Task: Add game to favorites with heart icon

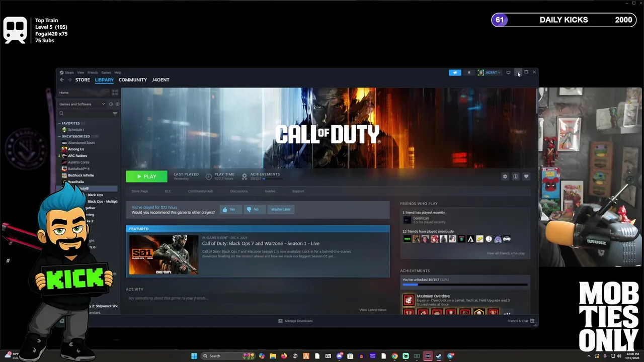Action: 526,176
